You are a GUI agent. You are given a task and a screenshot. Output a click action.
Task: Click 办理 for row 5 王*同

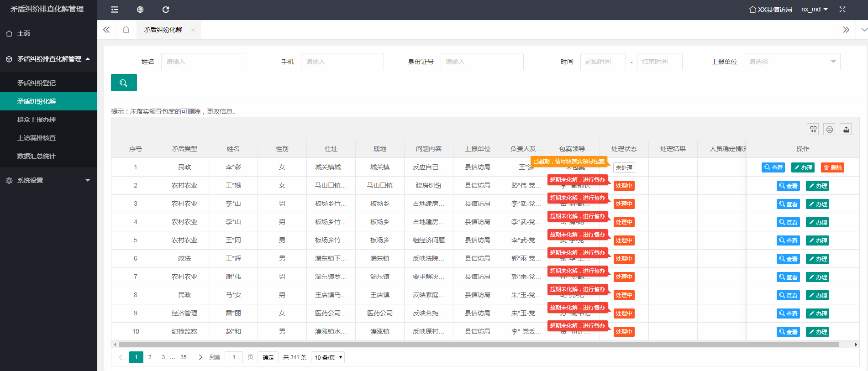(818, 240)
